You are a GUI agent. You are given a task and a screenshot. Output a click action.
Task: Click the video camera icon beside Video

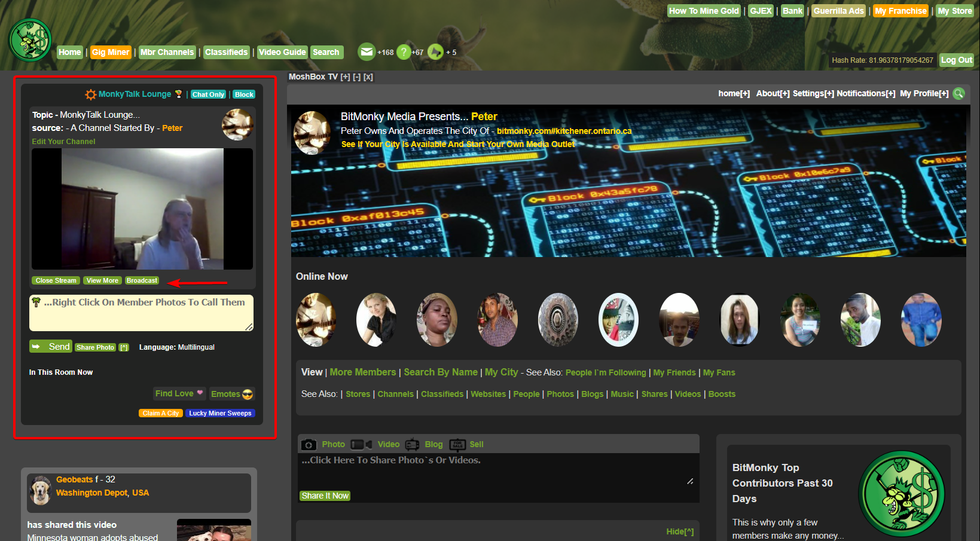coord(361,444)
